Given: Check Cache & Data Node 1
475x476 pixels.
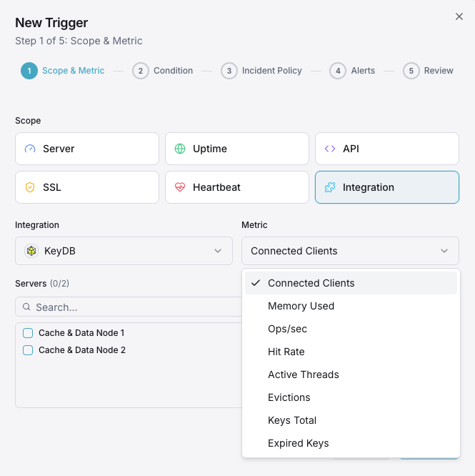Looking at the screenshot, I should (28, 333).
